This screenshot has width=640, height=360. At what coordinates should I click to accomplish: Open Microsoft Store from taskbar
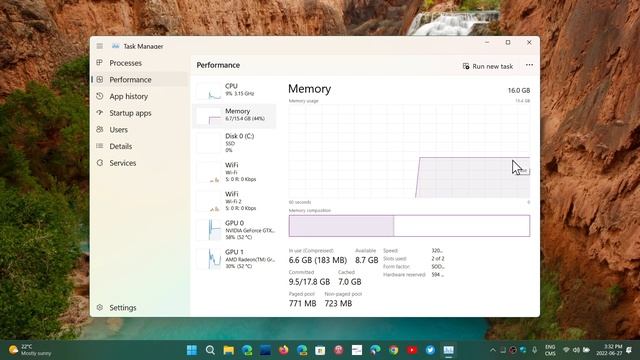coord(320,350)
